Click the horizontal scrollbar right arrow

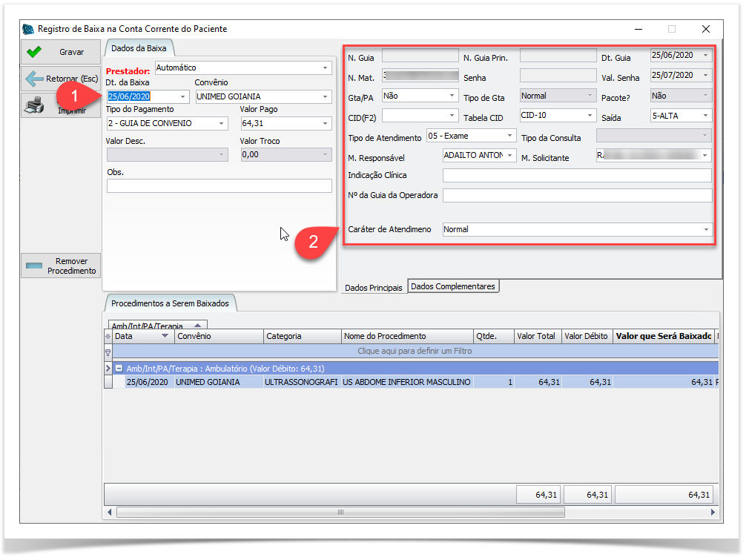pyautogui.click(x=713, y=512)
